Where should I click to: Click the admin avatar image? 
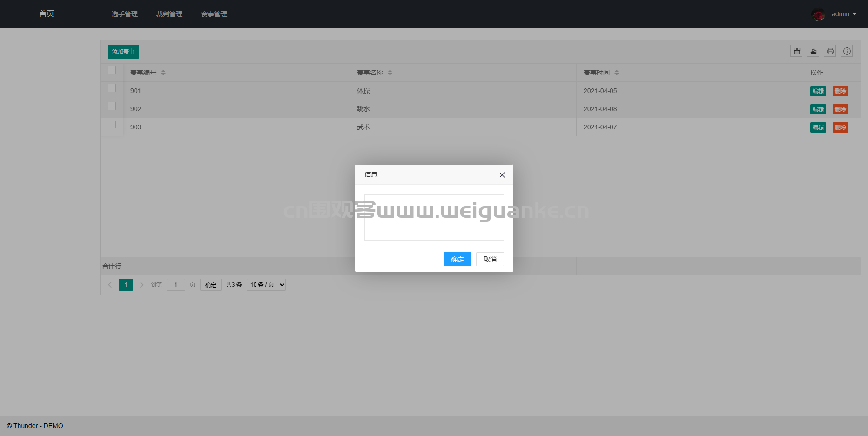click(x=818, y=14)
